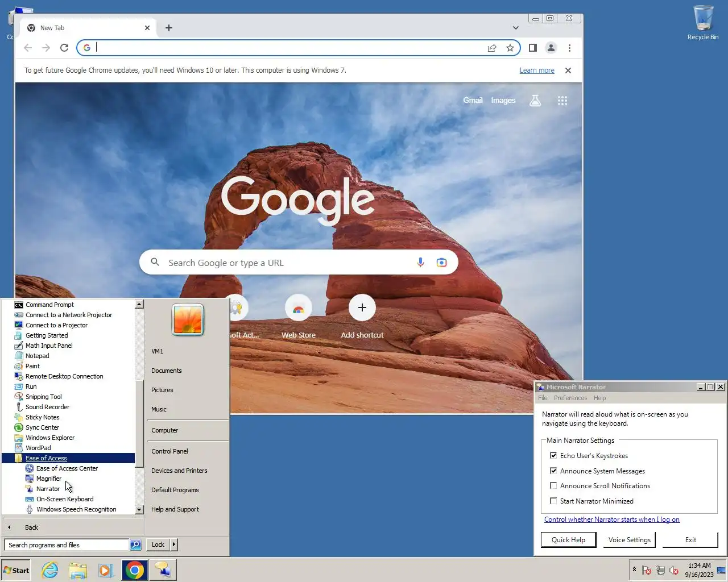Click the user account picture
The image size is (728, 582).
[188, 319]
